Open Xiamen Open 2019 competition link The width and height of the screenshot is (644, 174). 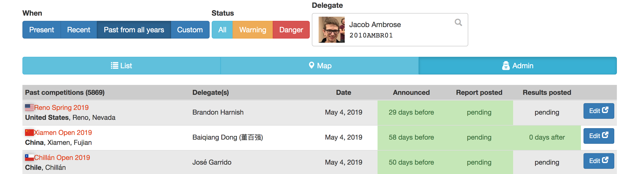pyautogui.click(x=63, y=133)
